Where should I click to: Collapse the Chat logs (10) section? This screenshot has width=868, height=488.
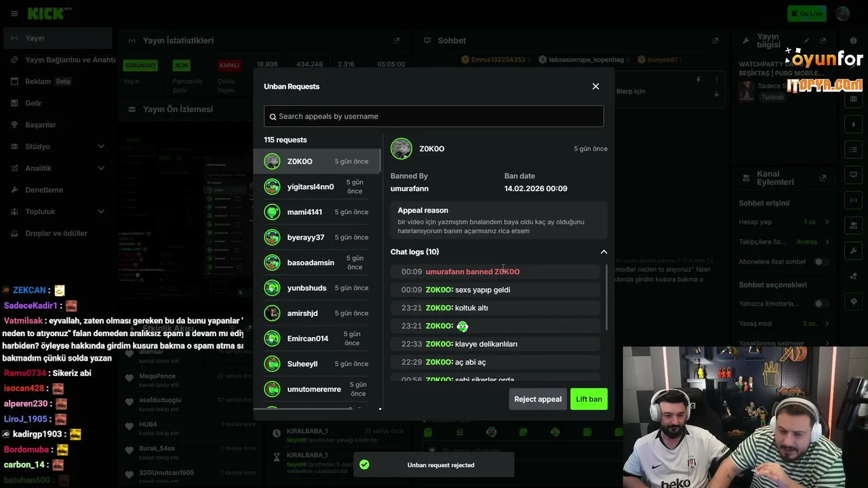click(x=604, y=252)
